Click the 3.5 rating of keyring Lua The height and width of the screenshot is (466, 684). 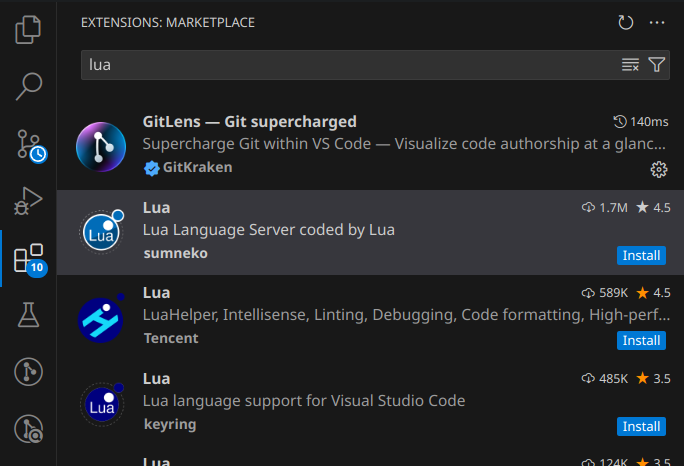(x=653, y=379)
